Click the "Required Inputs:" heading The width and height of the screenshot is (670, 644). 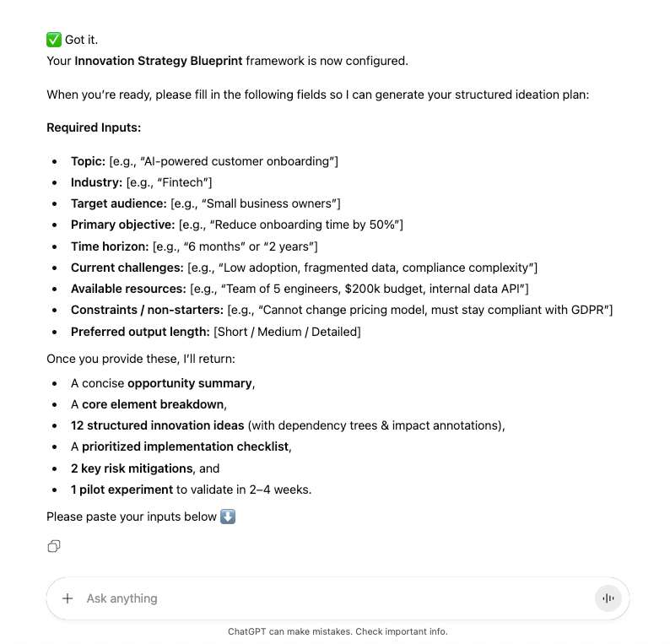pos(94,127)
